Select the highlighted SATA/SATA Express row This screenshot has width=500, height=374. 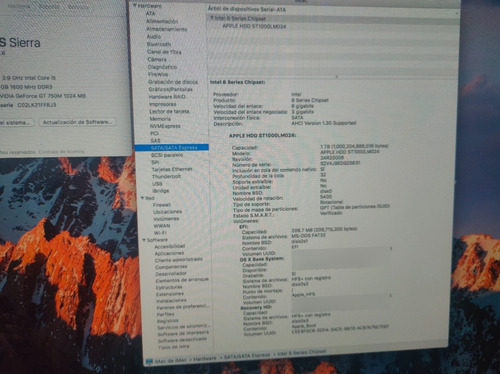[172, 148]
